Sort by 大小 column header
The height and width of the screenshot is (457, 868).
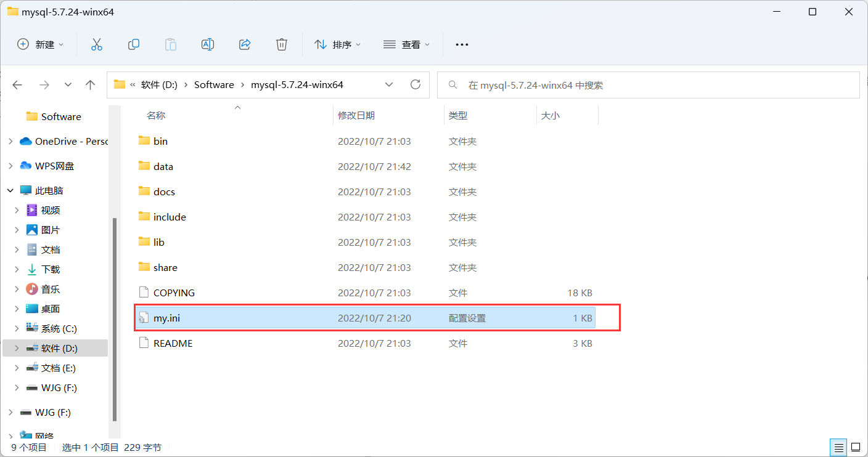(x=551, y=115)
